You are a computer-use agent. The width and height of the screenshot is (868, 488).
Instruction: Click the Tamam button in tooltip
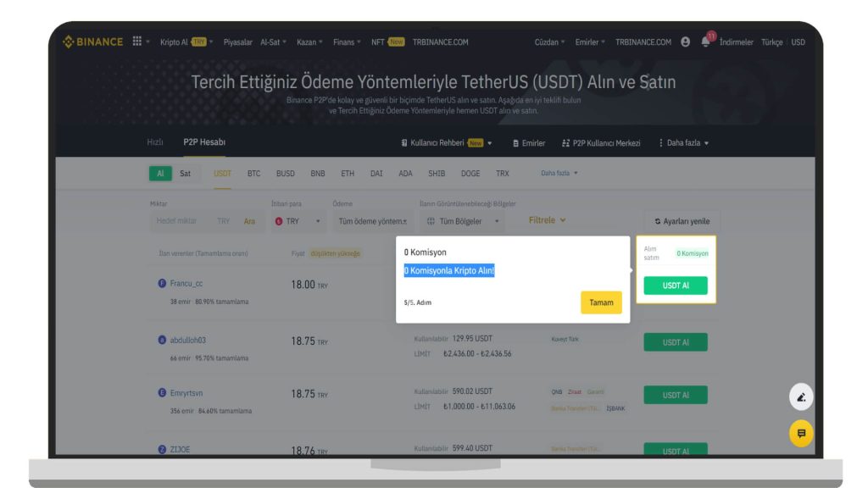point(601,302)
